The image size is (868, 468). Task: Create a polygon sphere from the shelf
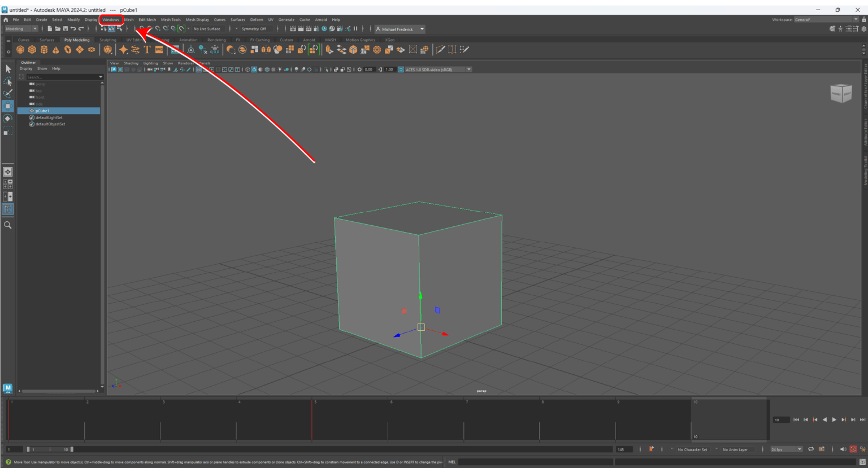click(20, 50)
